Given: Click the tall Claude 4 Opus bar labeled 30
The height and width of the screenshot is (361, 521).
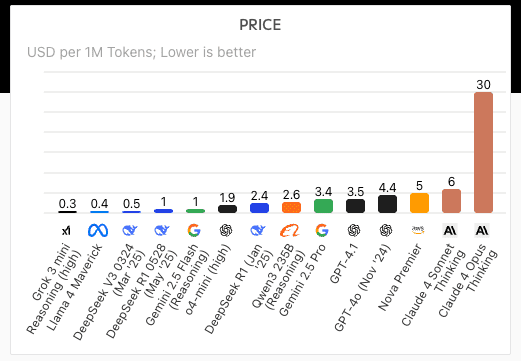Looking at the screenshot, I should coord(483,152).
